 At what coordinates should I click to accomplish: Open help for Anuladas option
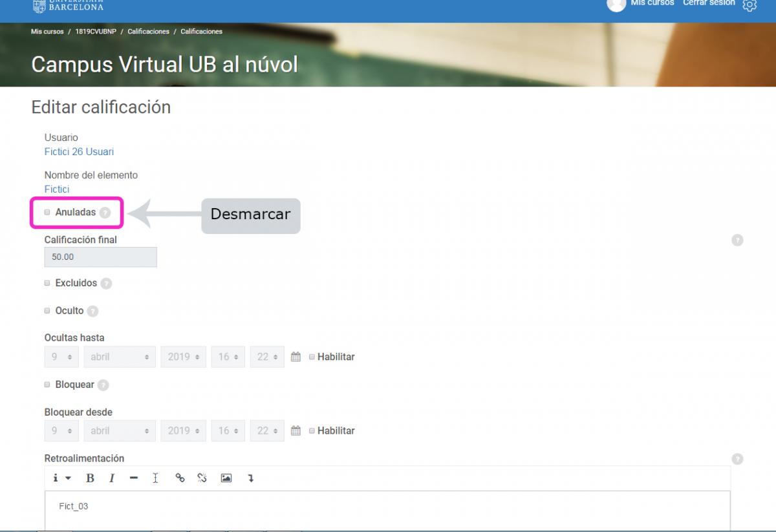pos(105,213)
